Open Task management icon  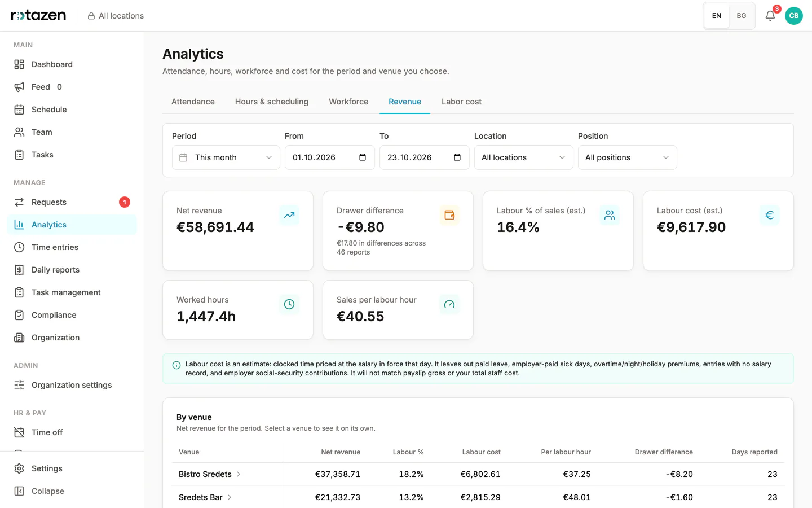19,292
